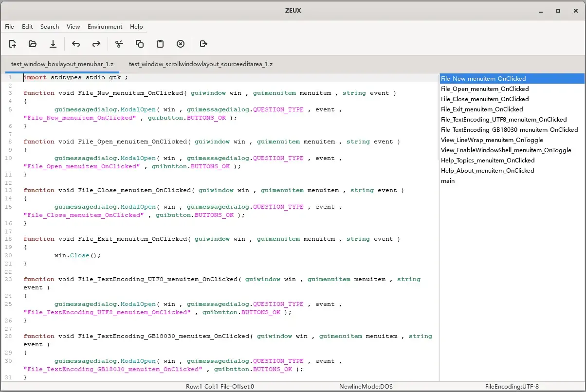
Task: Place cursor on the import stdtypes line
Action: (75, 77)
